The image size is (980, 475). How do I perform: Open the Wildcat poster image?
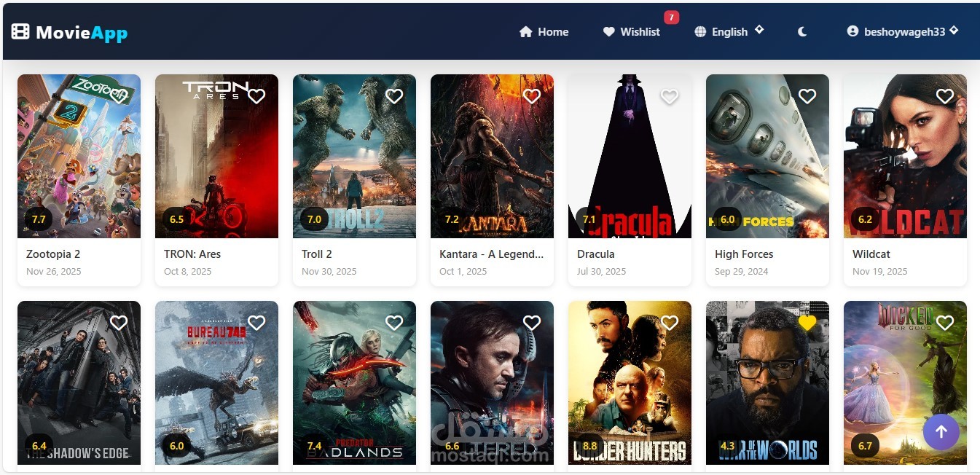click(905, 156)
